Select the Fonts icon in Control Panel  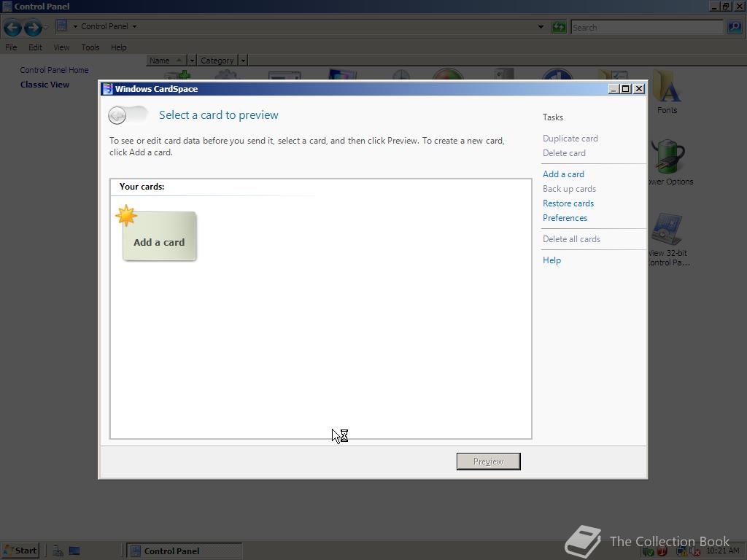click(667, 92)
